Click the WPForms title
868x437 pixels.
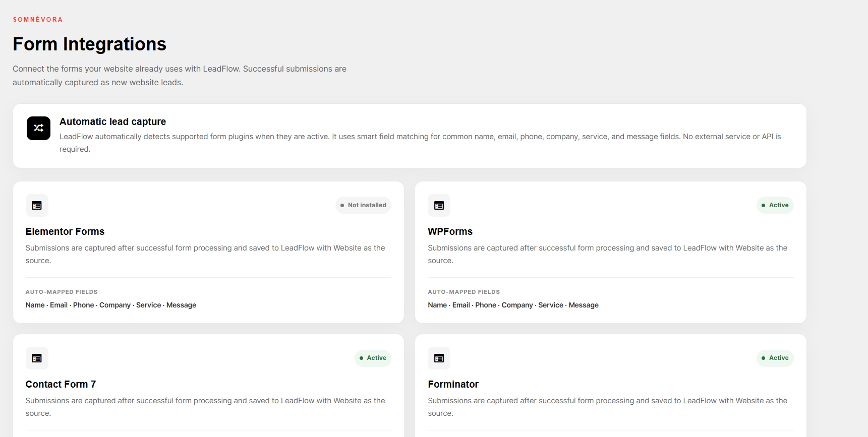coord(450,231)
